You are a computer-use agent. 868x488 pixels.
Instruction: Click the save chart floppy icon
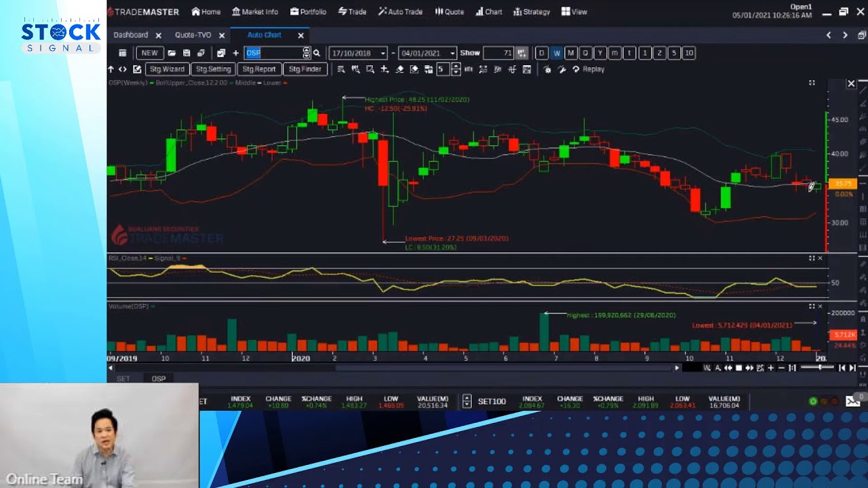click(x=186, y=53)
